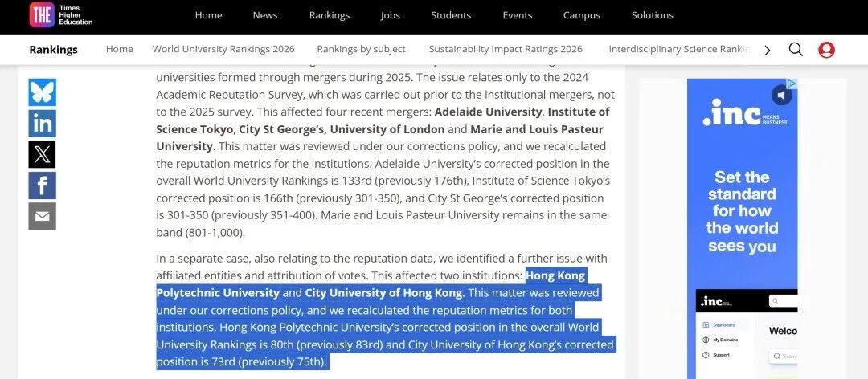Share the article on Bluesky
Image resolution: width=868 pixels, height=379 pixels.
pos(42,92)
